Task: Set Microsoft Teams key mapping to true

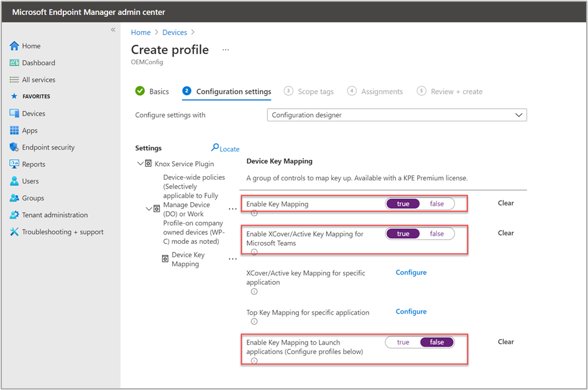Action: [x=403, y=233]
